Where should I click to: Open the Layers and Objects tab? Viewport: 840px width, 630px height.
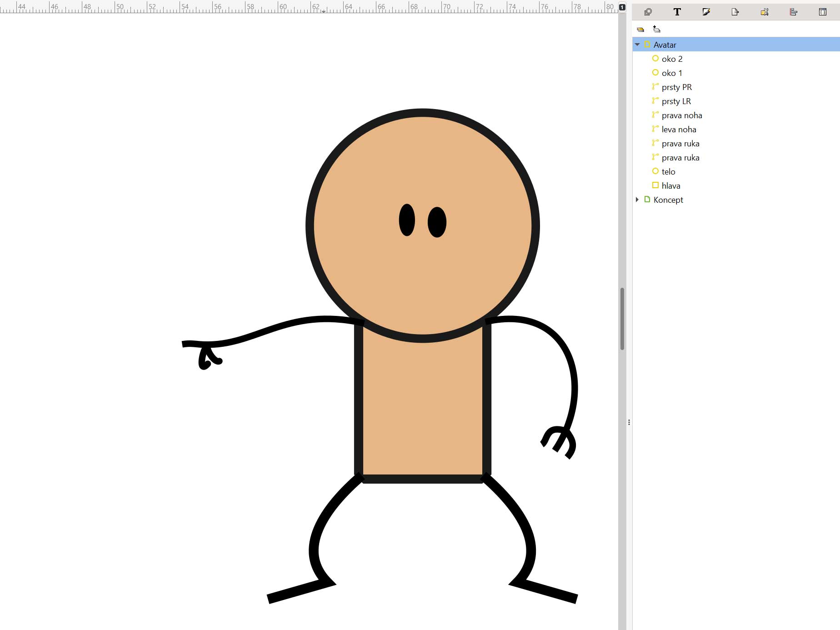[x=648, y=12]
